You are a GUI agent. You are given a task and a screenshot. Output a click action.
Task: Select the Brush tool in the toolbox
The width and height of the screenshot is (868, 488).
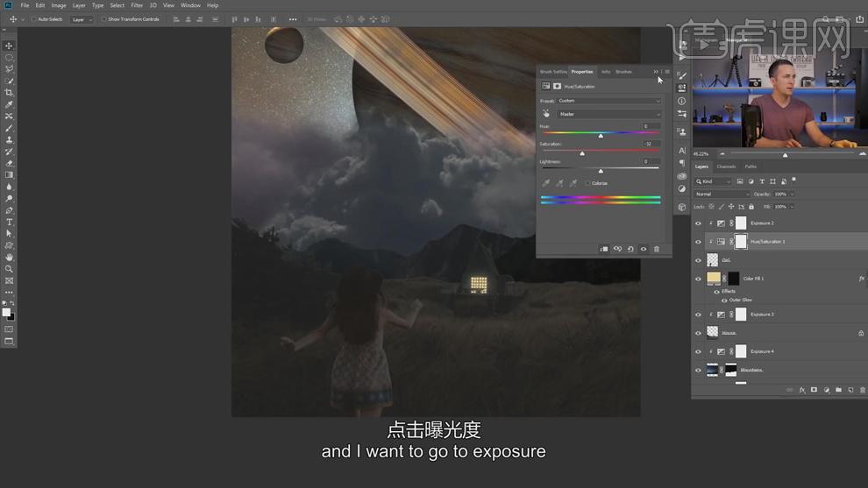click(9, 128)
